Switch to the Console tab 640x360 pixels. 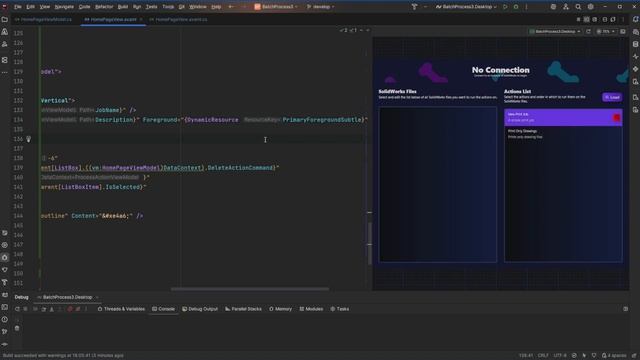(x=163, y=309)
